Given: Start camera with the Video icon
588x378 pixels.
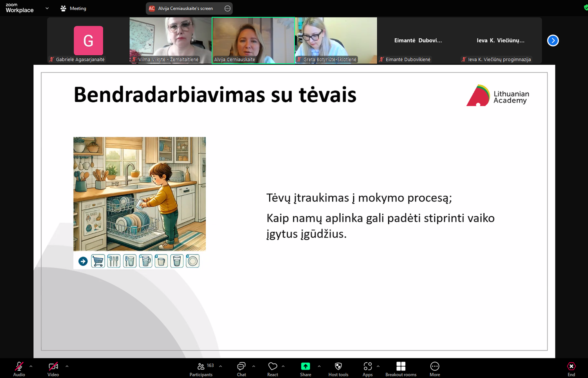Looking at the screenshot, I should [53, 366].
